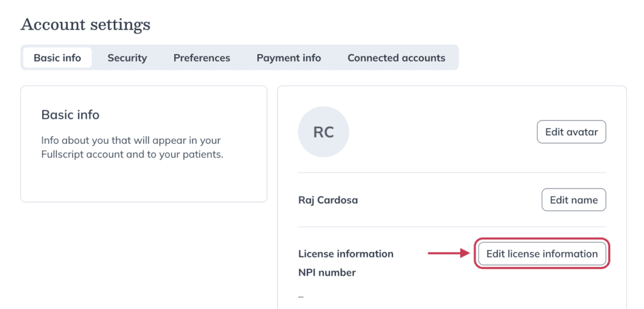Click the Account settings page heading
The width and height of the screenshot is (644, 309).
(x=86, y=25)
